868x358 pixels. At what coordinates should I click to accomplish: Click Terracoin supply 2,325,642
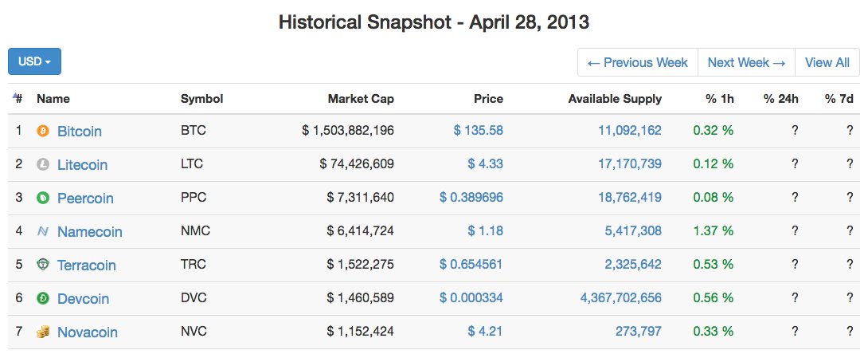coord(633,265)
